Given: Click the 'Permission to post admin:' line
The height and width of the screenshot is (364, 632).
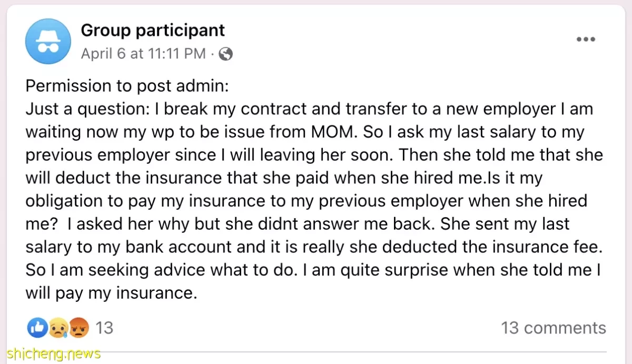Looking at the screenshot, I should pos(127,86).
